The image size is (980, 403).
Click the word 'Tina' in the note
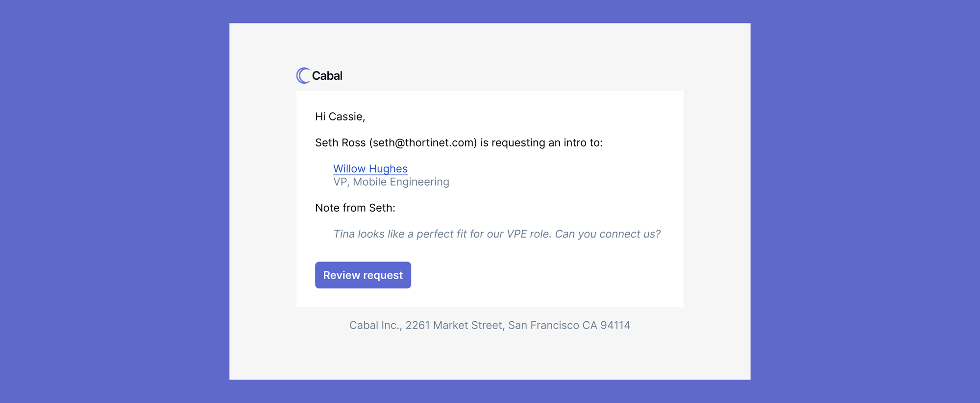pos(344,234)
